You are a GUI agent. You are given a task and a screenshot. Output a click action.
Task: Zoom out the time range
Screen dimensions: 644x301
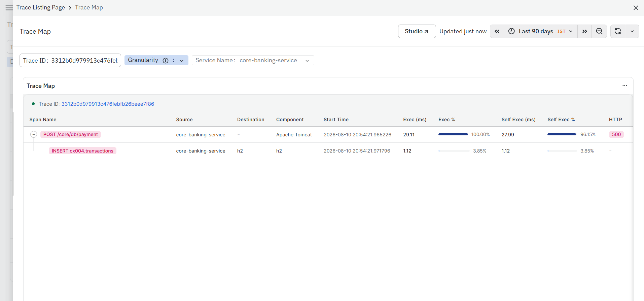(599, 31)
